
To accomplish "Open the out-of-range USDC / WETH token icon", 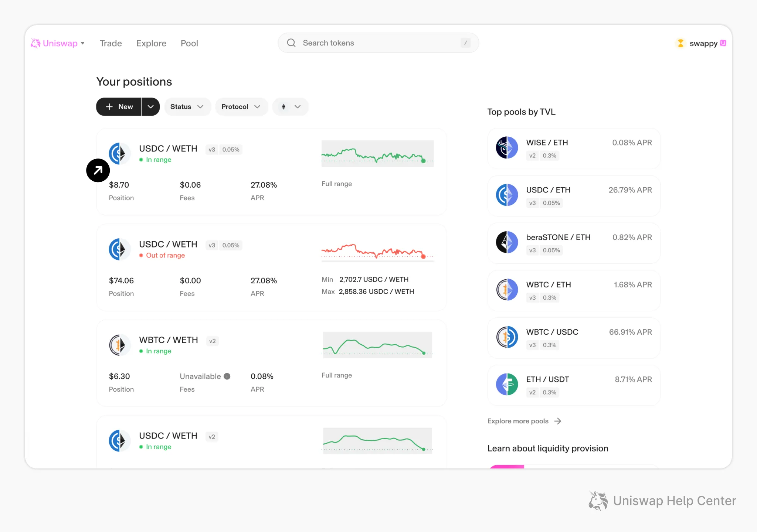I will pyautogui.click(x=119, y=249).
